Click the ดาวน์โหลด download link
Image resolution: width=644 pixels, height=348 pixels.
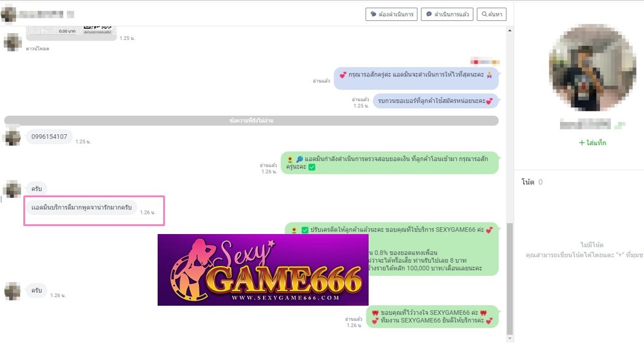click(37, 48)
